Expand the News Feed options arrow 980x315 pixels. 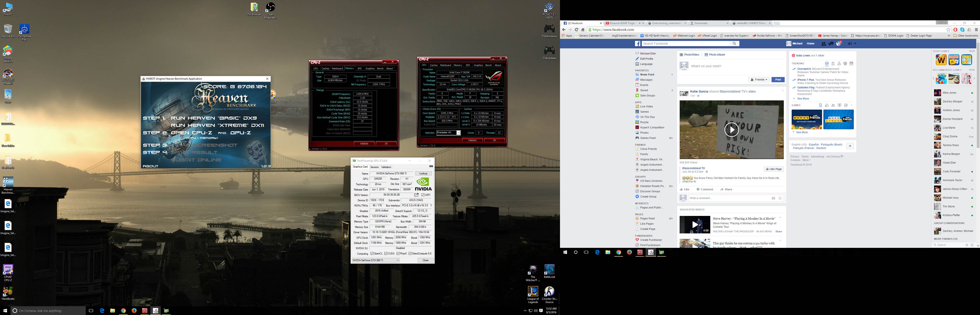coord(672,75)
